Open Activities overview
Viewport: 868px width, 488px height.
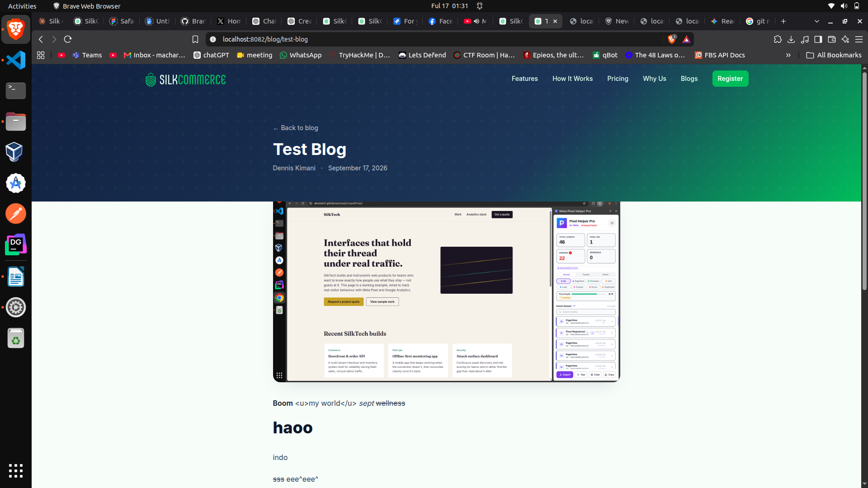22,6
